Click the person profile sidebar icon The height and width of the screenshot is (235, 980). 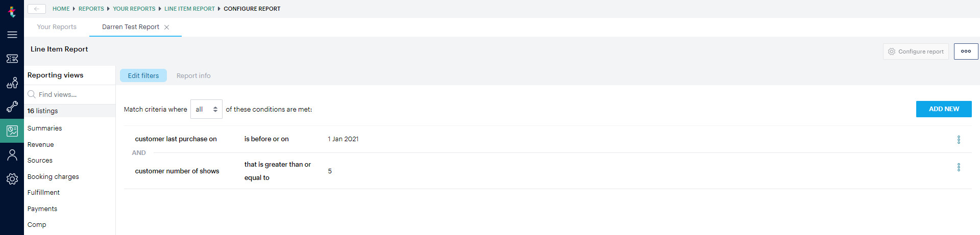coord(12,155)
